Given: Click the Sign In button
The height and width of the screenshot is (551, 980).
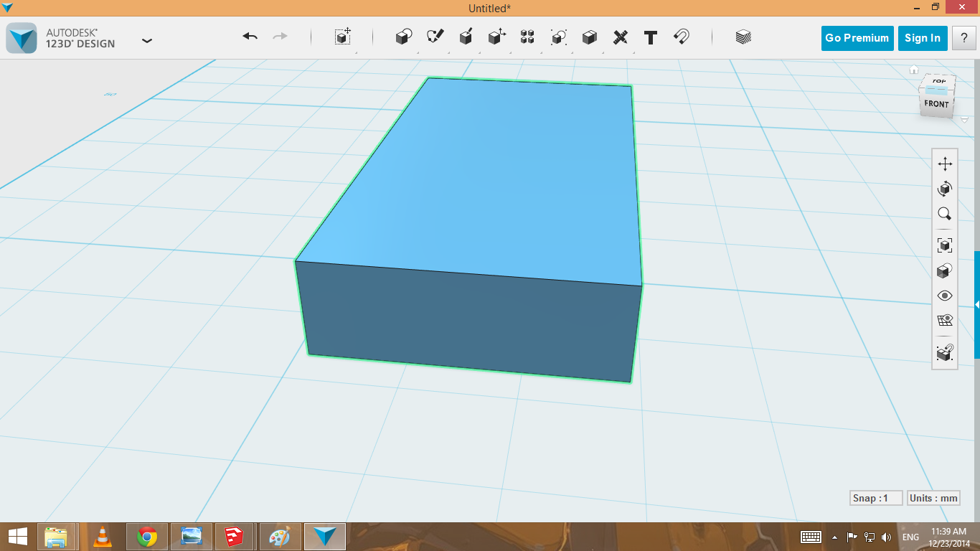Looking at the screenshot, I should pos(923,38).
